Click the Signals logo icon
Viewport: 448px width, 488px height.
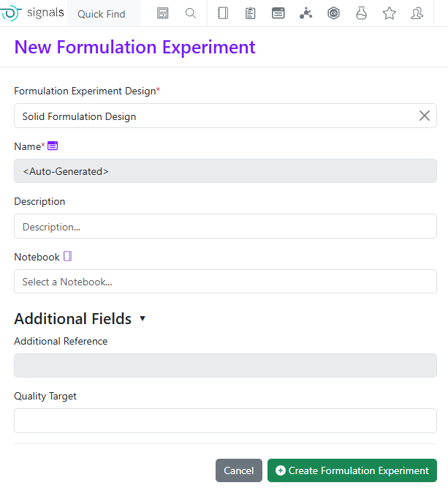pyautogui.click(x=11, y=13)
